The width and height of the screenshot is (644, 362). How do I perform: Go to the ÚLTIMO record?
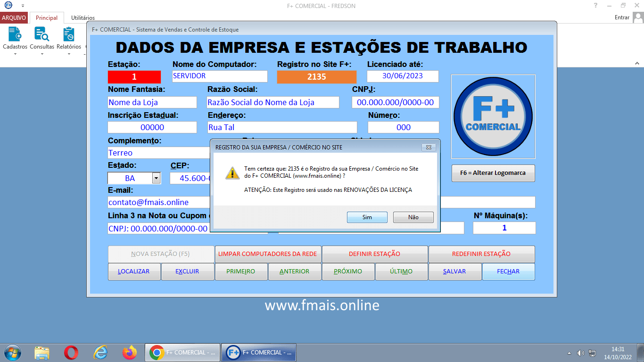pyautogui.click(x=402, y=271)
